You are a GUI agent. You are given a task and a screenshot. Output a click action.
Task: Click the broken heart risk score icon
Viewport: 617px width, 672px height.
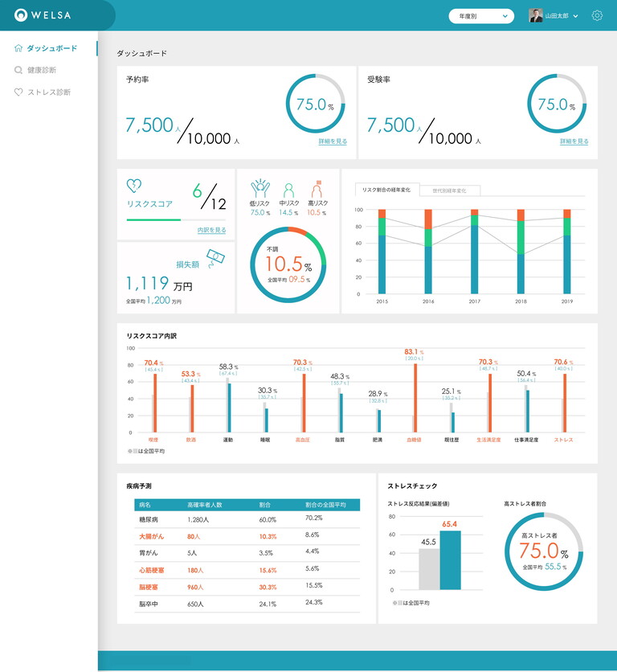134,186
